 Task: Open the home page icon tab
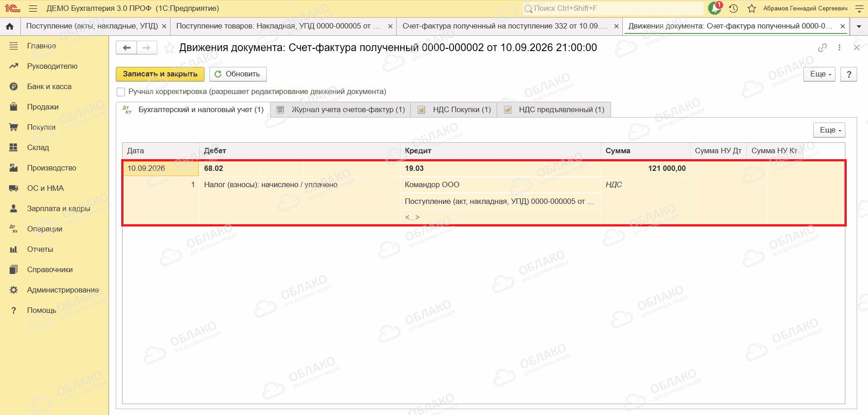pyautogui.click(x=9, y=26)
